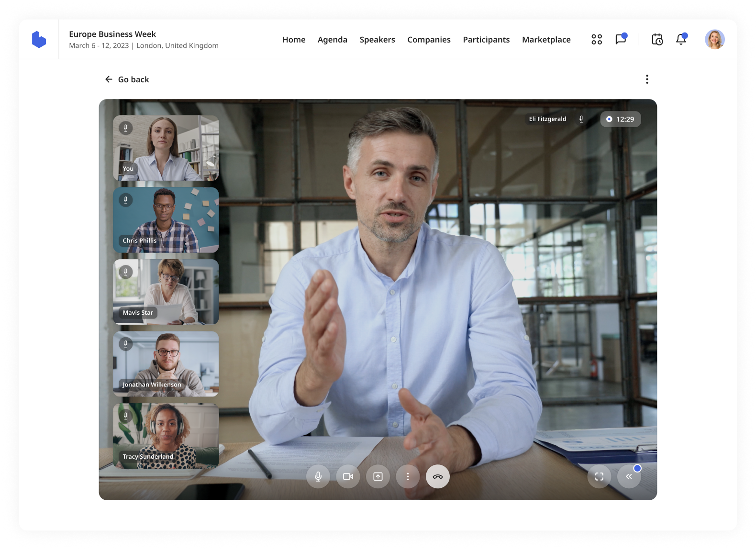The width and height of the screenshot is (756, 550).
Task: Toggle fullscreen video mode
Action: coord(599,476)
